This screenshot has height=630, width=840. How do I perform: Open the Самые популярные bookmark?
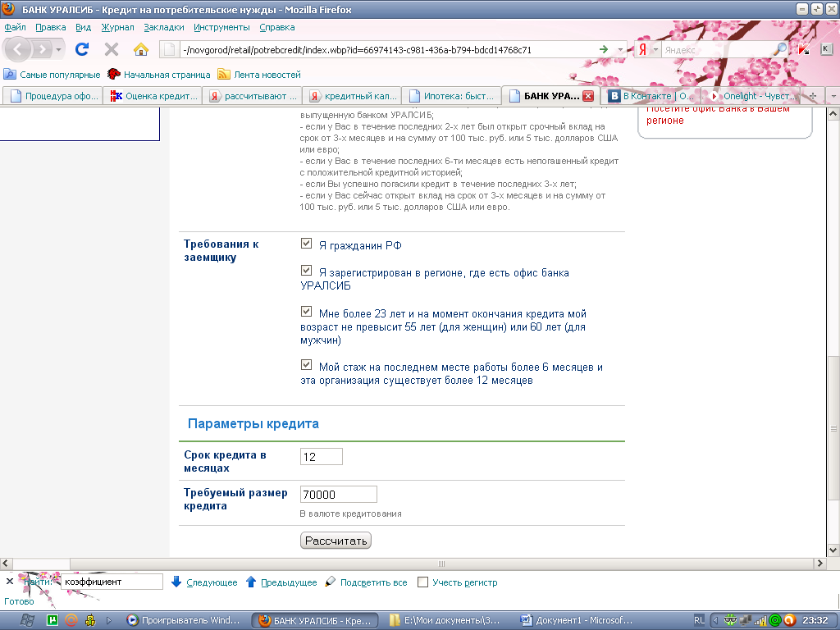coord(52,75)
